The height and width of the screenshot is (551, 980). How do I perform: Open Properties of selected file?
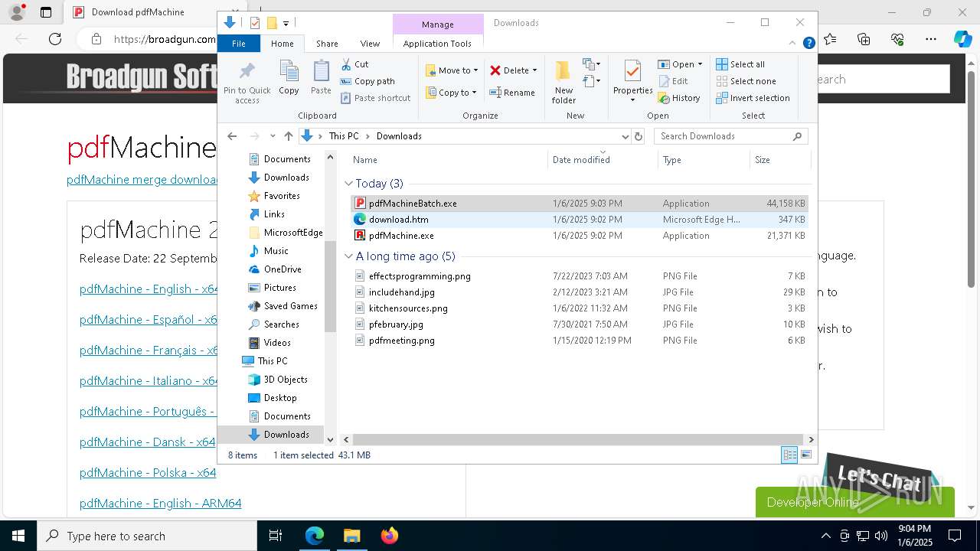coord(632,81)
